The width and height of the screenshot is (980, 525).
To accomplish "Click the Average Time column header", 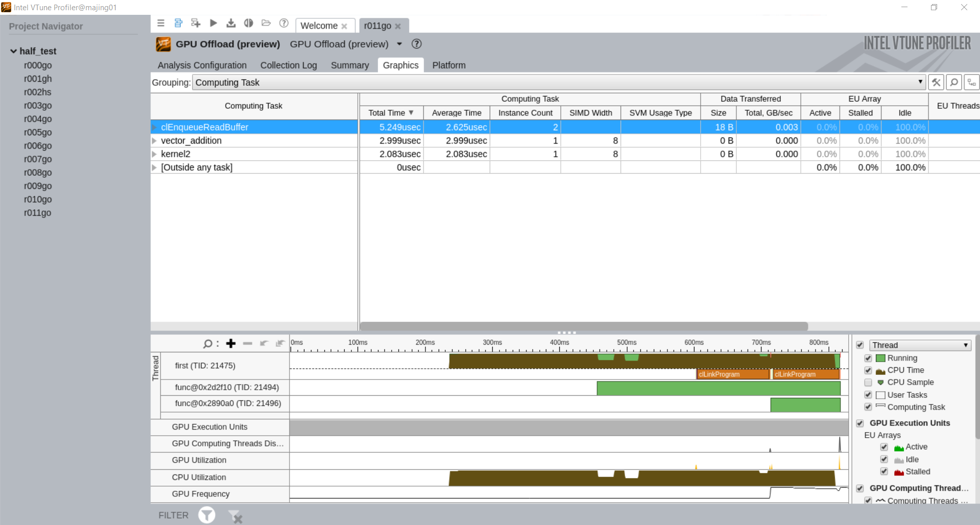I will coord(457,113).
